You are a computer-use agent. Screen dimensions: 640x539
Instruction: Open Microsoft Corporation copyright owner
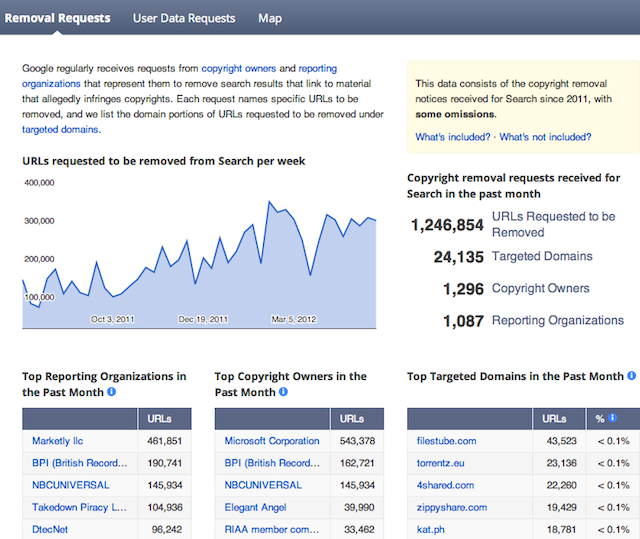point(272,441)
